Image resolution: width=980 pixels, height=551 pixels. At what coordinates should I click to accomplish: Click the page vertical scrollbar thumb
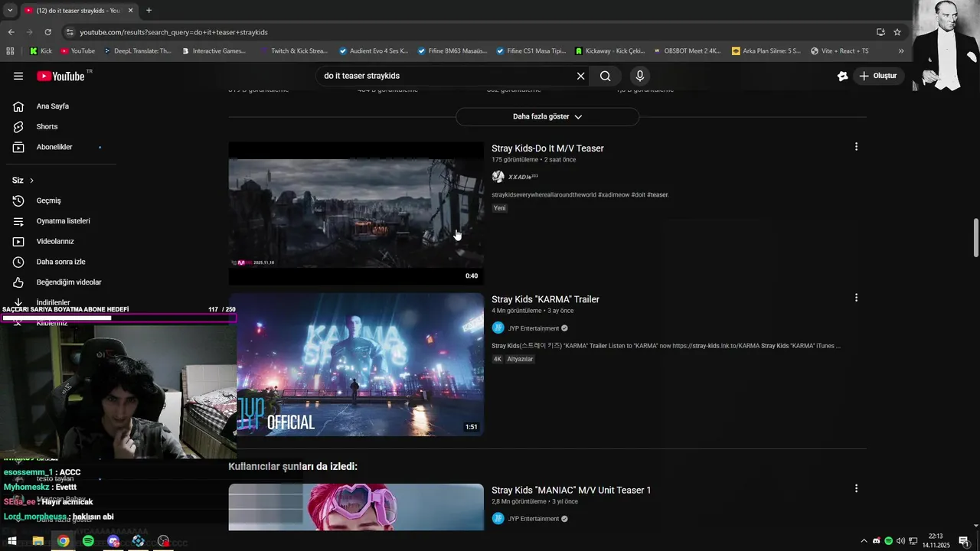coord(975,238)
